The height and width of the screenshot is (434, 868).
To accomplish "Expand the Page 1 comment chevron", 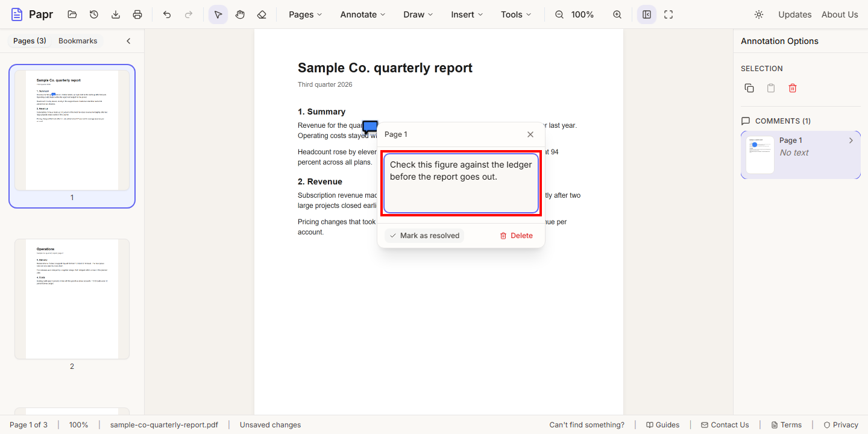I will pos(851,140).
